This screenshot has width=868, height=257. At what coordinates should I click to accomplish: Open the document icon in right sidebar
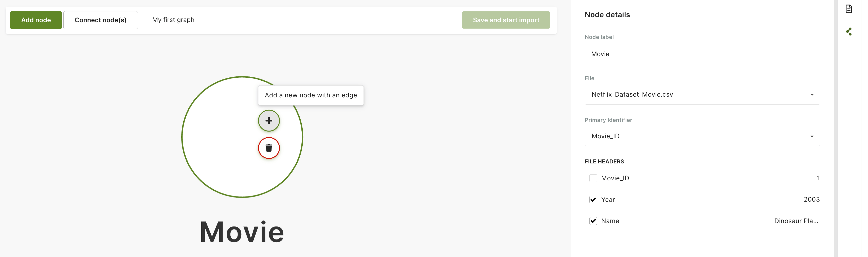pyautogui.click(x=848, y=9)
